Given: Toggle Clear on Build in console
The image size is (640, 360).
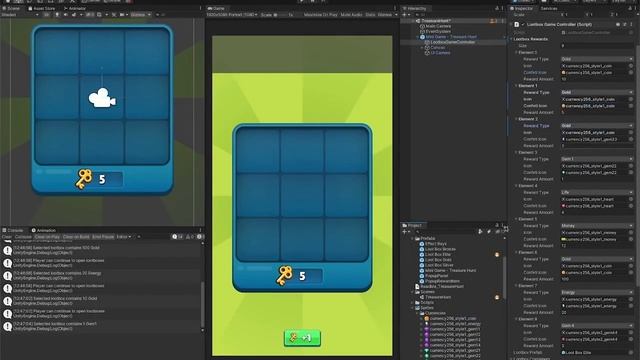Looking at the screenshot, I should (76, 237).
